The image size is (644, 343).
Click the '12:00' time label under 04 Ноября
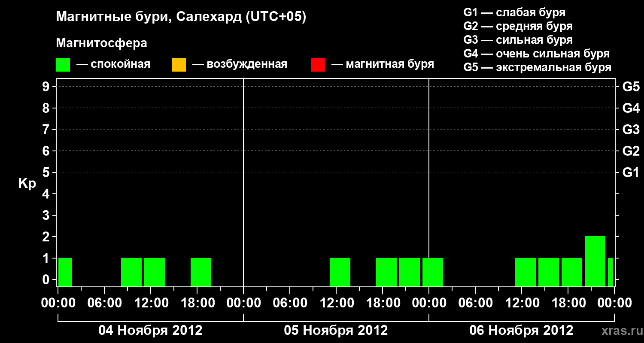coord(151,303)
